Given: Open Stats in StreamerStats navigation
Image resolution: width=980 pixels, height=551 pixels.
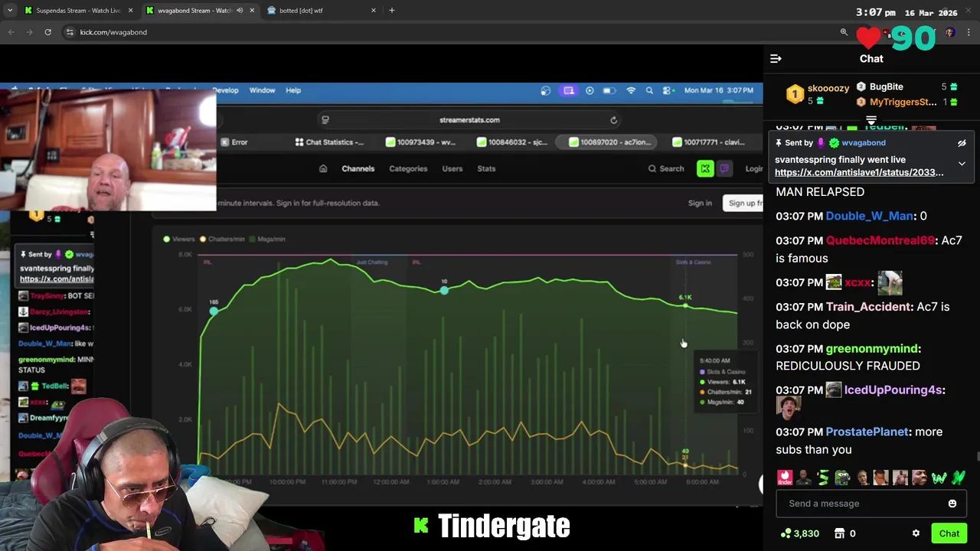Looking at the screenshot, I should (486, 169).
